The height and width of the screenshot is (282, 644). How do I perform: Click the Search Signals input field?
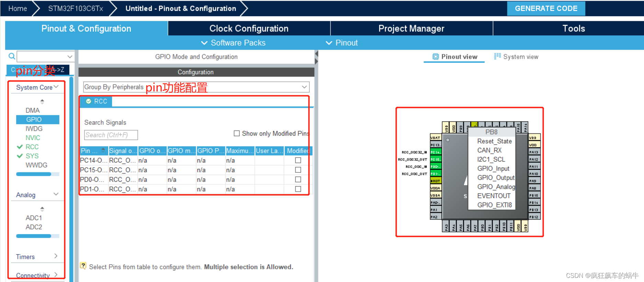tap(111, 135)
